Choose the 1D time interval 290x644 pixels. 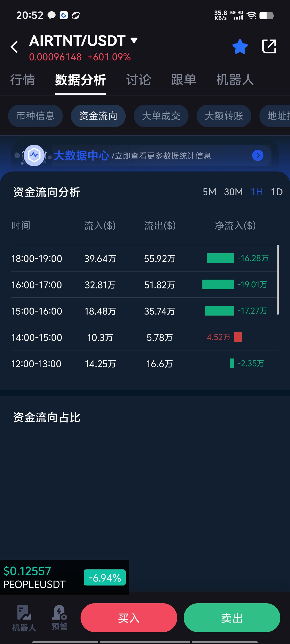[x=277, y=192]
